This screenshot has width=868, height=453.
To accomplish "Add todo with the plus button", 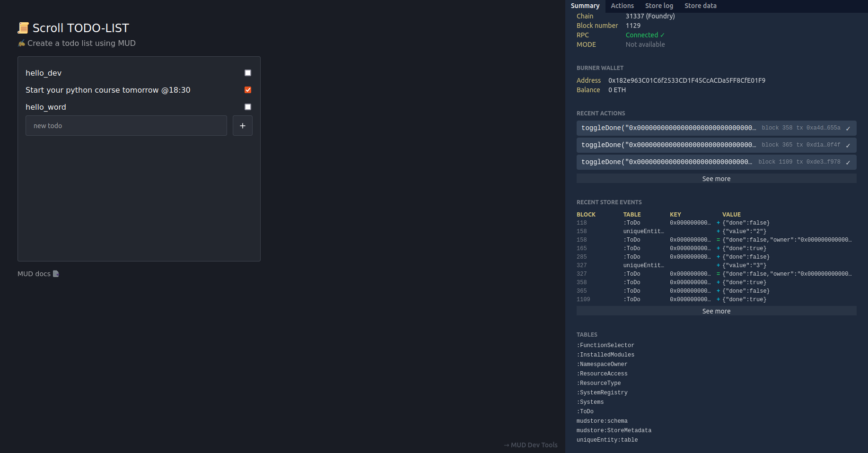I will (x=243, y=126).
